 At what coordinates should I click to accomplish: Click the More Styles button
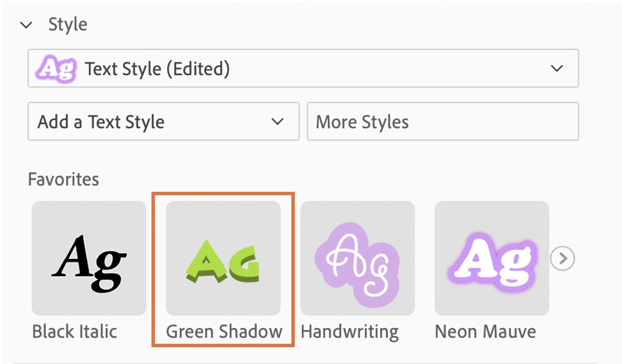(442, 122)
